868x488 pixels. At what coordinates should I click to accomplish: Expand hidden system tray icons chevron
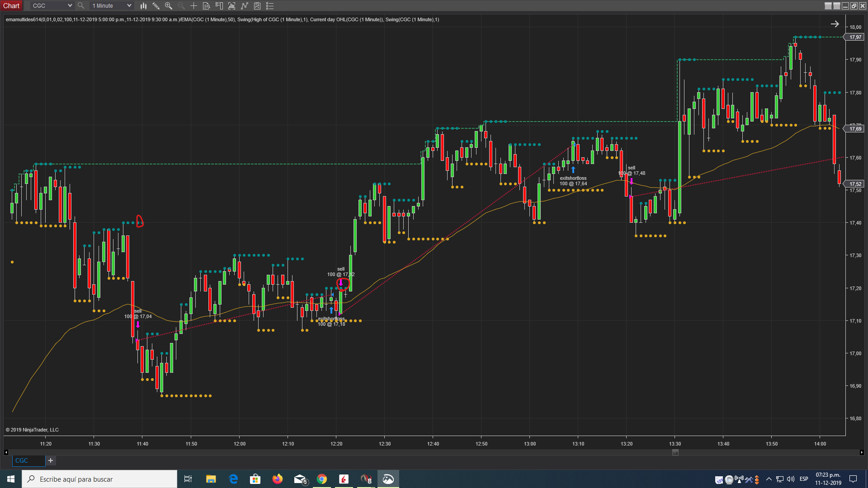point(769,479)
